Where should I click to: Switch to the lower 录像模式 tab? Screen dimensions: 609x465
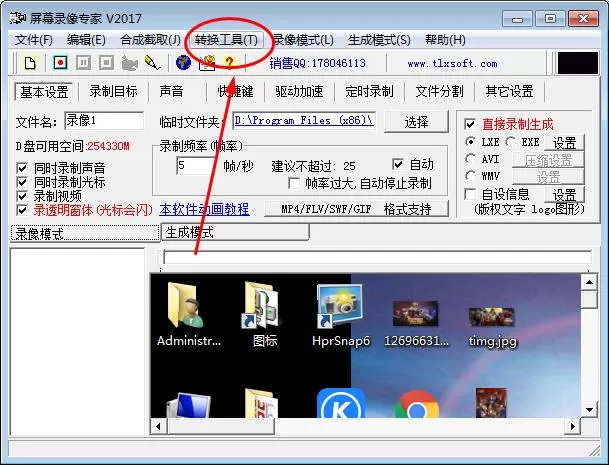pyautogui.click(x=85, y=233)
